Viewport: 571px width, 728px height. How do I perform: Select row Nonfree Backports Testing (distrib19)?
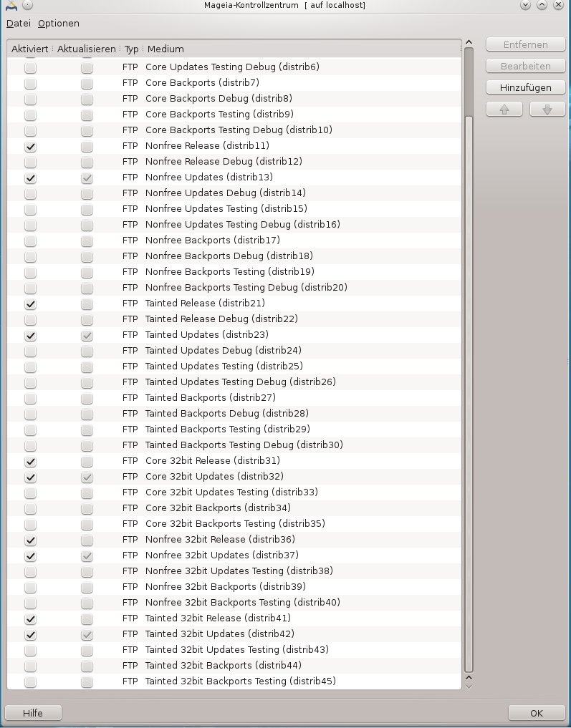[234, 271]
